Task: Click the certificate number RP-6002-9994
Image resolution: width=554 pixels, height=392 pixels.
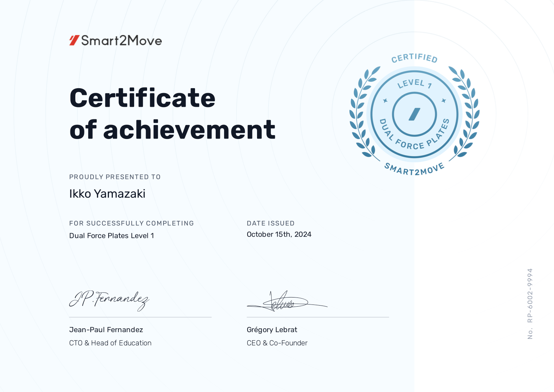Action: [530, 296]
